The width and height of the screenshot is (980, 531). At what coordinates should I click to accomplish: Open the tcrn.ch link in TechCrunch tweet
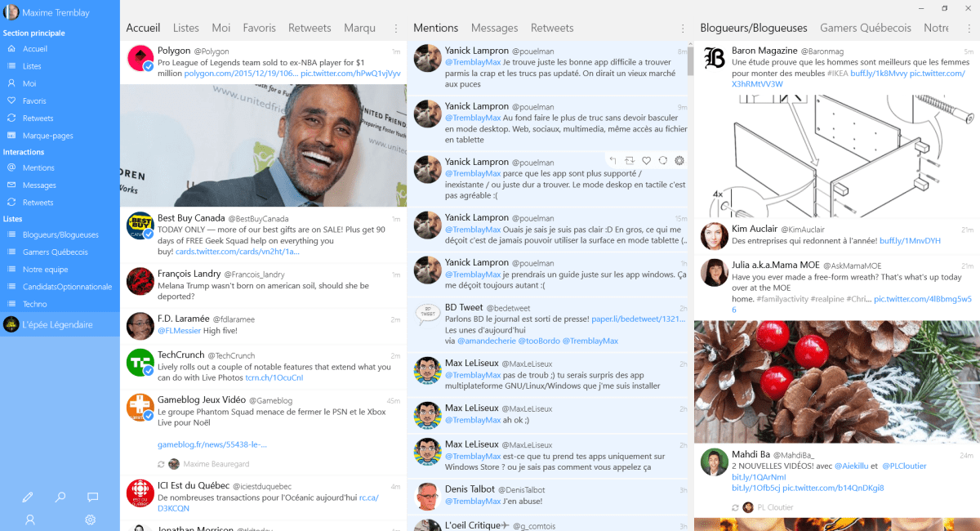274,378
